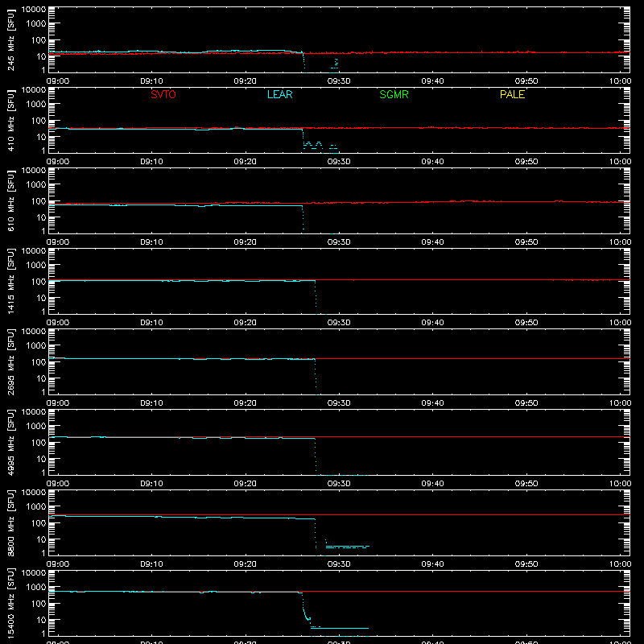Click the 1000 y-axis value of the 410 MHz plot
This screenshot has width=644, height=644.
36,104
